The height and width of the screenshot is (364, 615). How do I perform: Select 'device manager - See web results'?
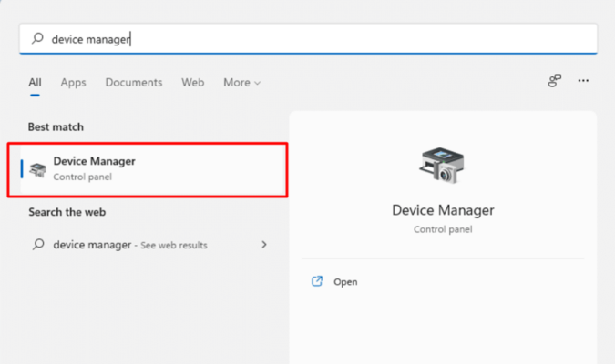coord(149,245)
